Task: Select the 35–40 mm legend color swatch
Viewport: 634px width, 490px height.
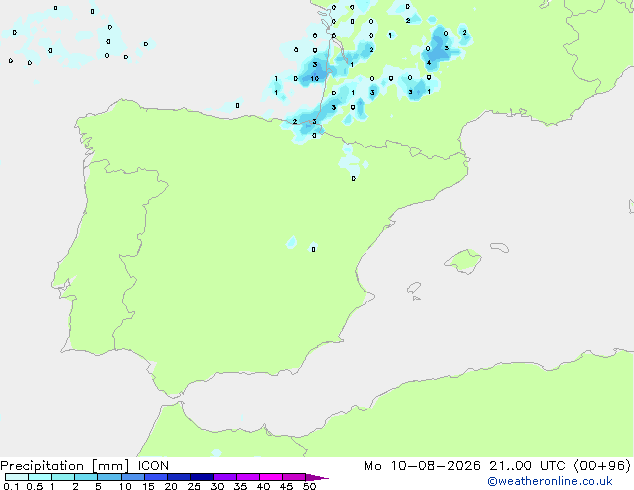Action: coord(248,477)
